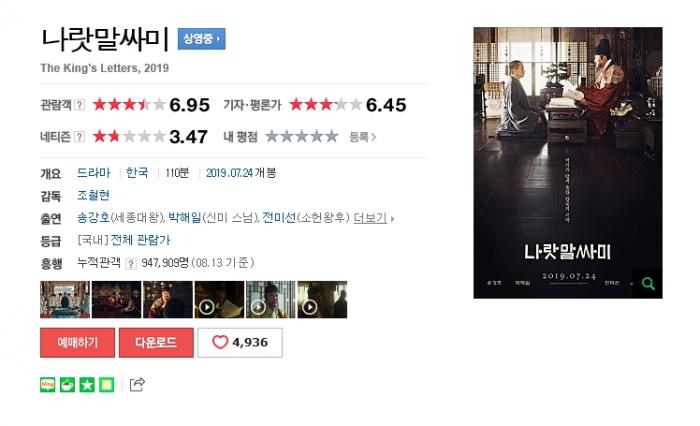This screenshot has width=700, height=426.
Task: Share to Naver cafe cup icon
Action: coord(67,384)
